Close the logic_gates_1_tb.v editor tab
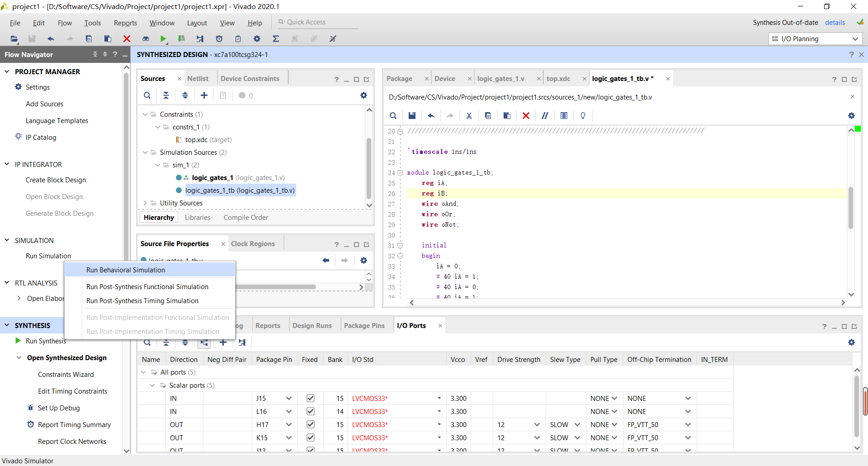This screenshot has height=466, width=868. tap(668, 79)
